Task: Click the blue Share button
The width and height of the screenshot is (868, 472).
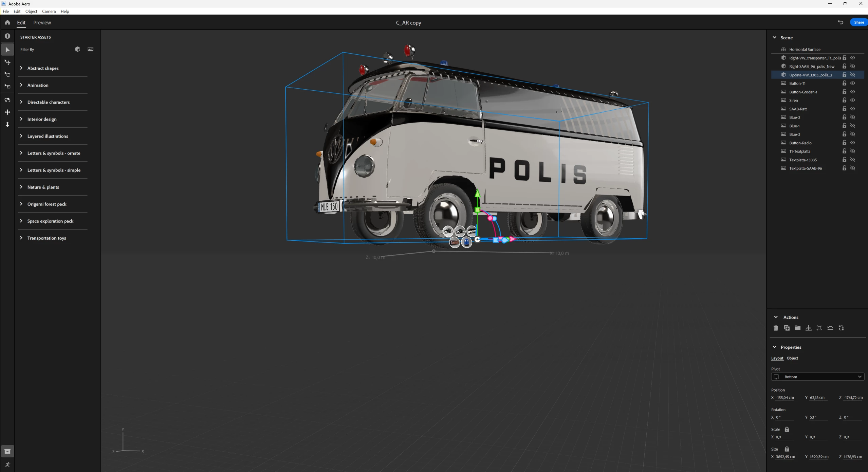Action: click(x=858, y=22)
